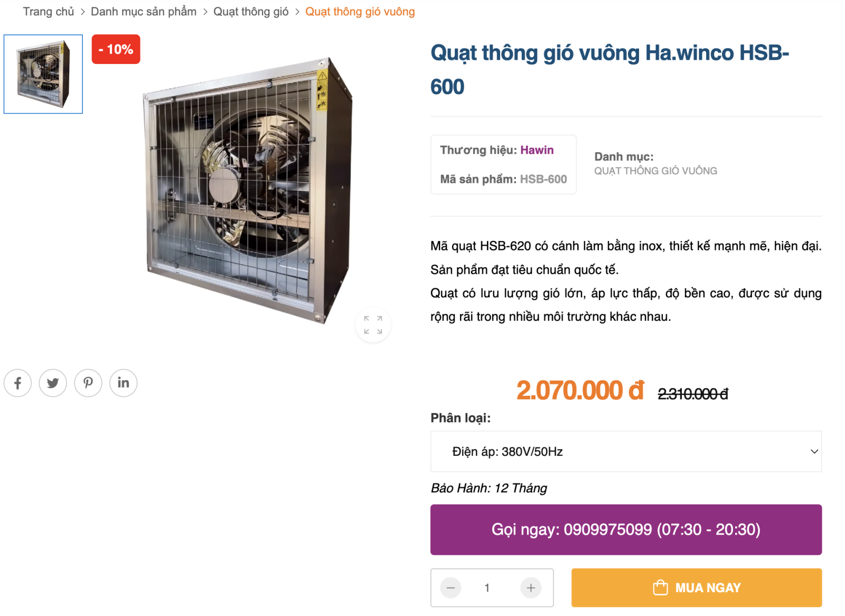
Task: Open QUẠT THÔNG GIÓ VUÔNG category link
Action: coord(655,171)
